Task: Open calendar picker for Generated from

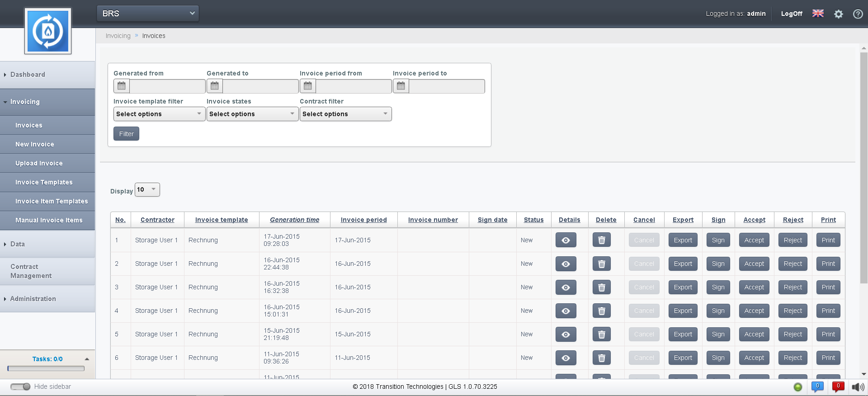Action: point(122,86)
